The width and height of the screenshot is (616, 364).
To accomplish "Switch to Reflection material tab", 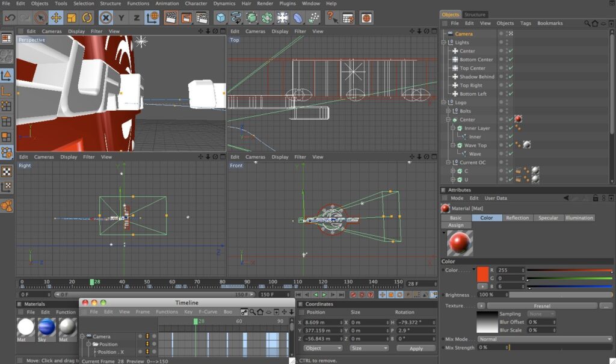I will [517, 218].
